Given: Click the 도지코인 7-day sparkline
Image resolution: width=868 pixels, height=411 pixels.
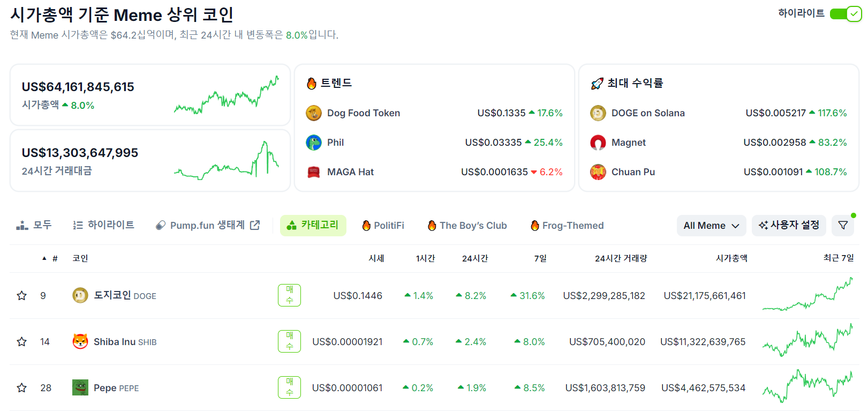Looking at the screenshot, I should point(807,294).
